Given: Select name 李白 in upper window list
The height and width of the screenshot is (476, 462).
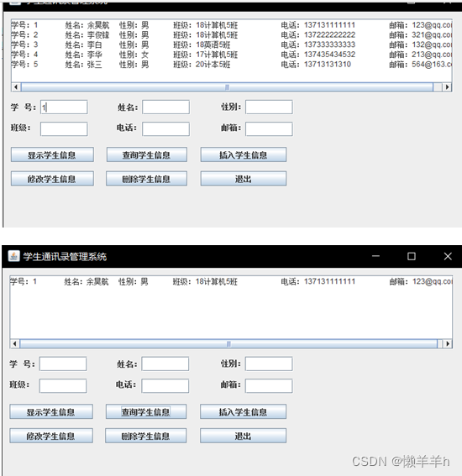Looking at the screenshot, I should pos(94,44).
